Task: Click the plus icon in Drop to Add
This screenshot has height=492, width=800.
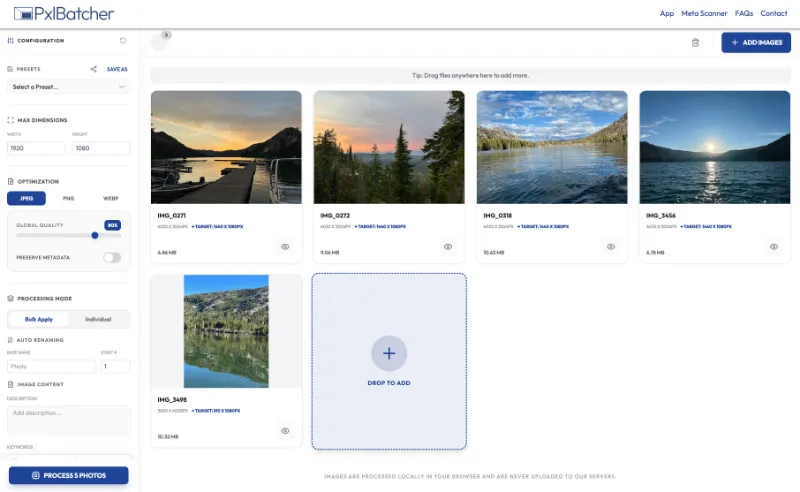Action: pyautogui.click(x=389, y=353)
